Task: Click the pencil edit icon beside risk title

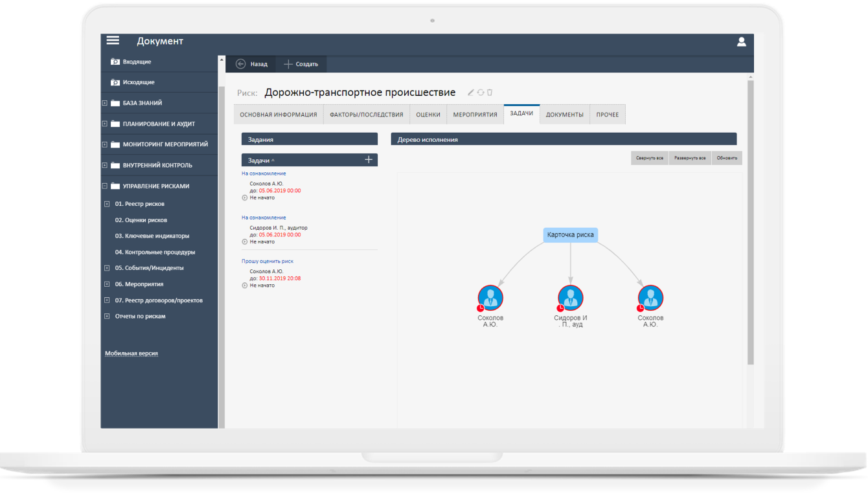Action: (471, 93)
